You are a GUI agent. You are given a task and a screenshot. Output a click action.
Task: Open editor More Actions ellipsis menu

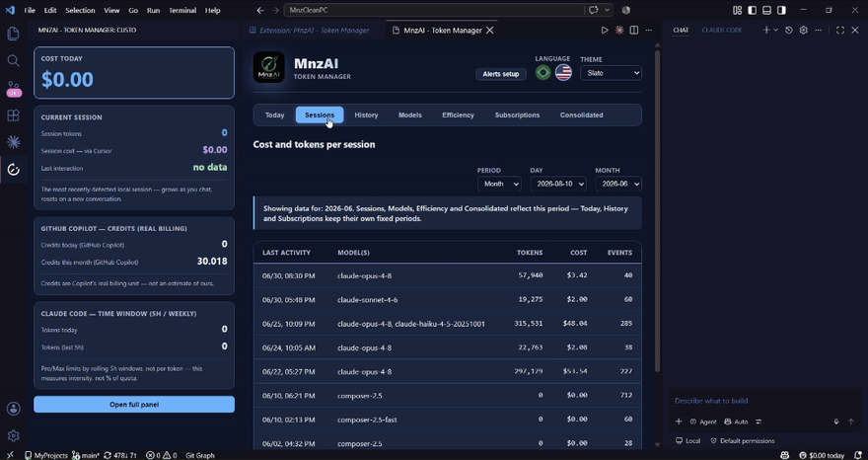[649, 30]
